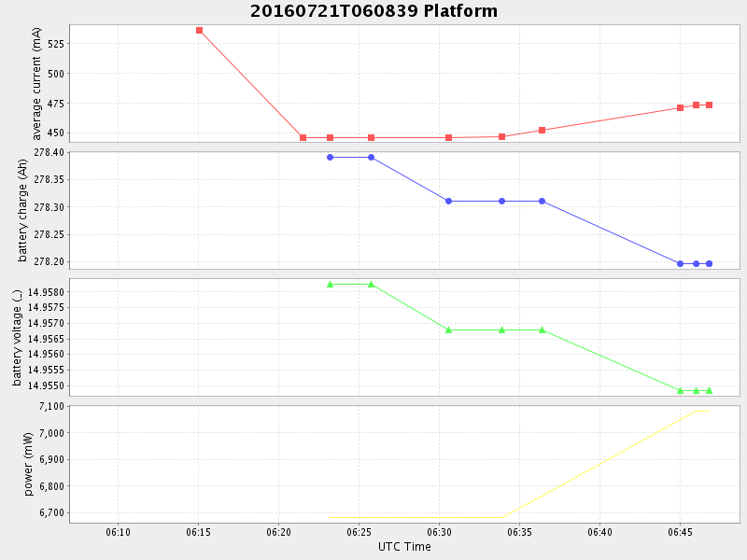Click the 'power (mW)' axis label

click(x=28, y=464)
